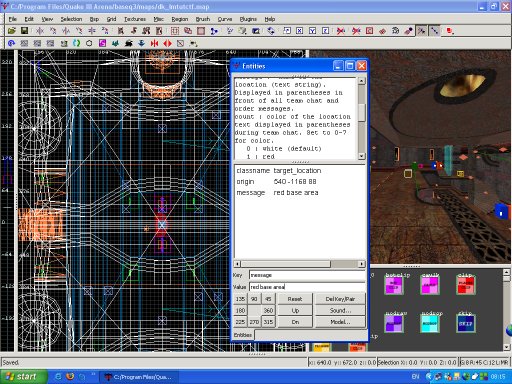Click the Free Scale icon
Image resolution: width=512 pixels, height=384 pixels.
click(x=287, y=31)
